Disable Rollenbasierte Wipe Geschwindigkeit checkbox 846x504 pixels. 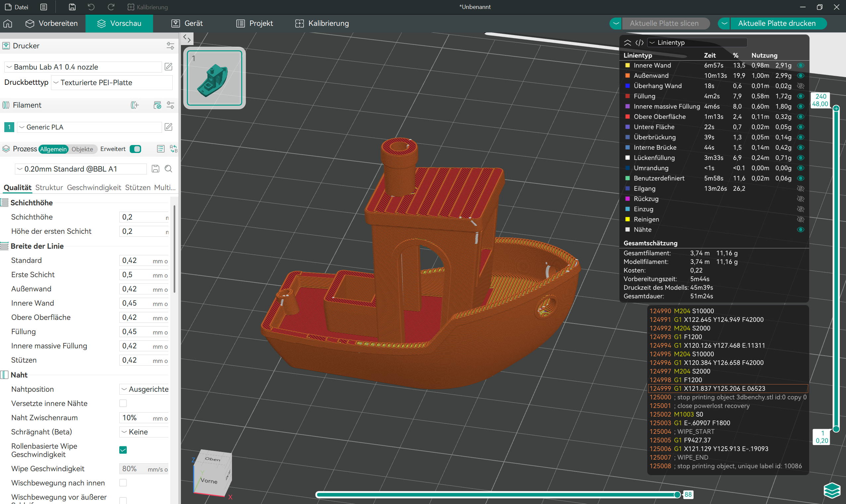pos(123,450)
